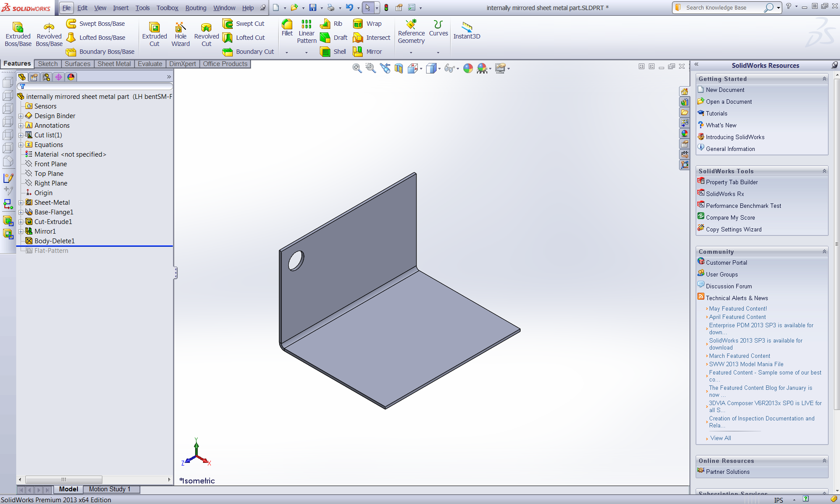Collapse the SolidWorks Tools section
Viewport: 840px width, 504px height.
tap(824, 171)
